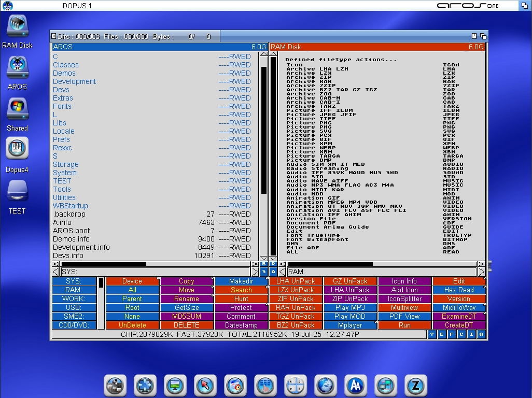Open the Shared drive desktop icon
Image resolution: width=532 pixels, height=398 pixels.
(17, 108)
